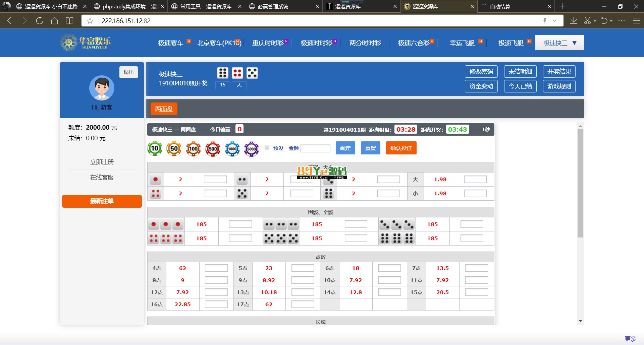Open 未结明细 unsettled details
The width and height of the screenshot is (644, 345).
[x=520, y=71]
